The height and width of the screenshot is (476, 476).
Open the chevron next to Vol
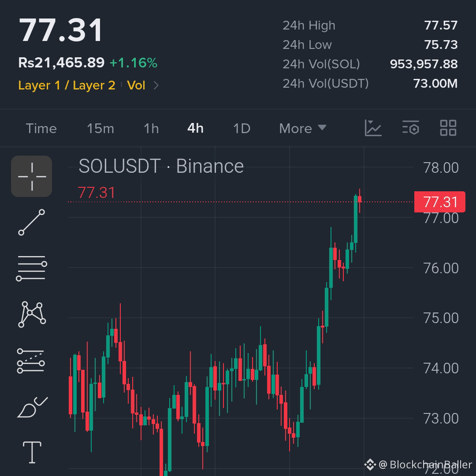click(x=156, y=86)
